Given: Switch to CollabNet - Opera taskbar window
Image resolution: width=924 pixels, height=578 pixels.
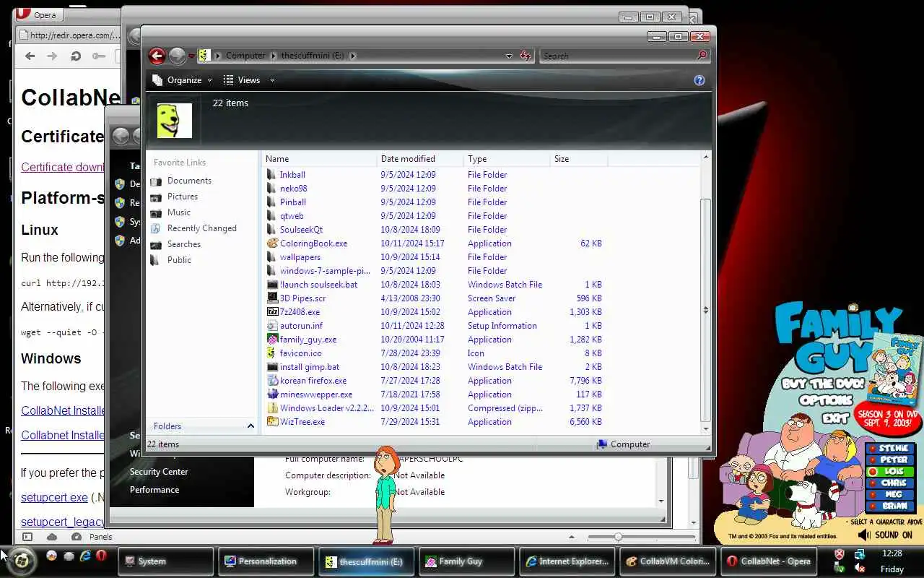Looking at the screenshot, I should coord(768,561).
